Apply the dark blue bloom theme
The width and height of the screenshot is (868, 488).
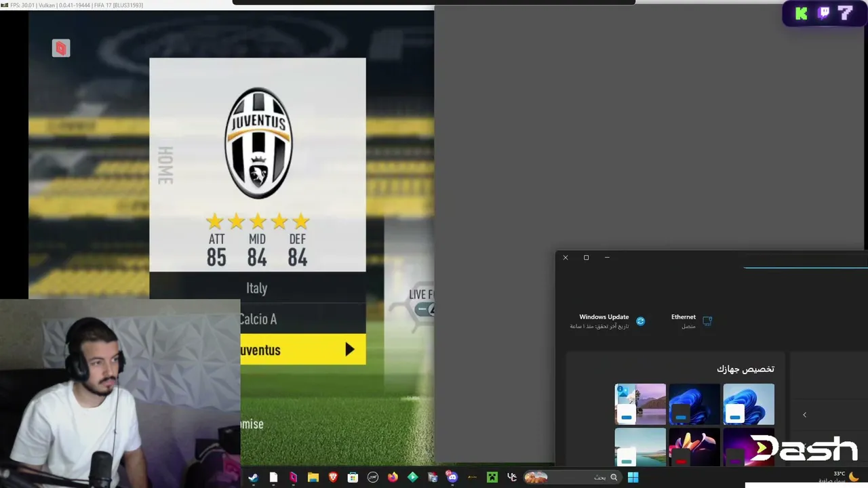click(x=694, y=404)
